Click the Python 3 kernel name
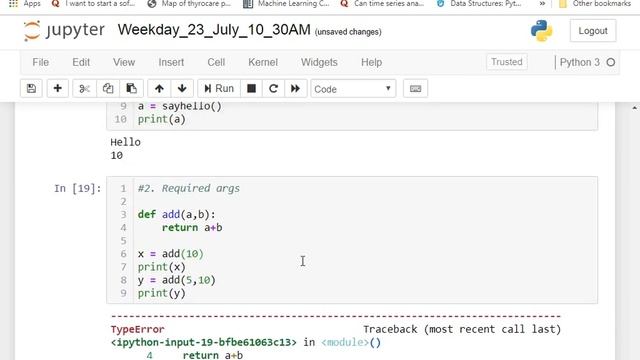This screenshot has height=360, width=640. tap(579, 62)
